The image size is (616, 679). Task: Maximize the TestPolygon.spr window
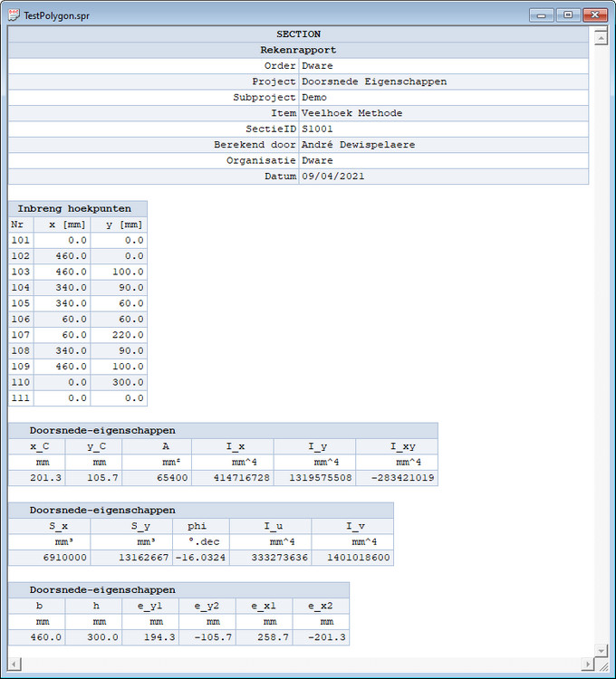tap(568, 15)
